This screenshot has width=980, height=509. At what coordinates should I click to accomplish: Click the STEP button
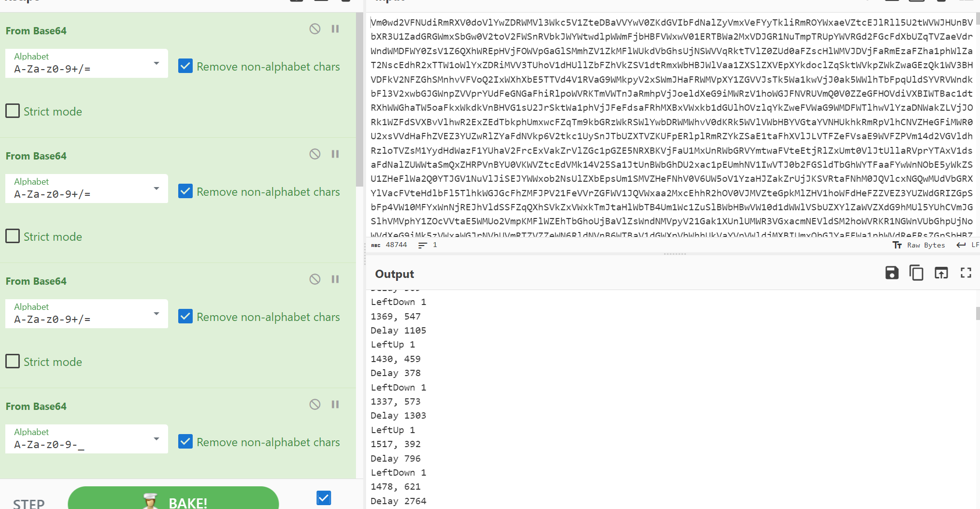(x=29, y=504)
